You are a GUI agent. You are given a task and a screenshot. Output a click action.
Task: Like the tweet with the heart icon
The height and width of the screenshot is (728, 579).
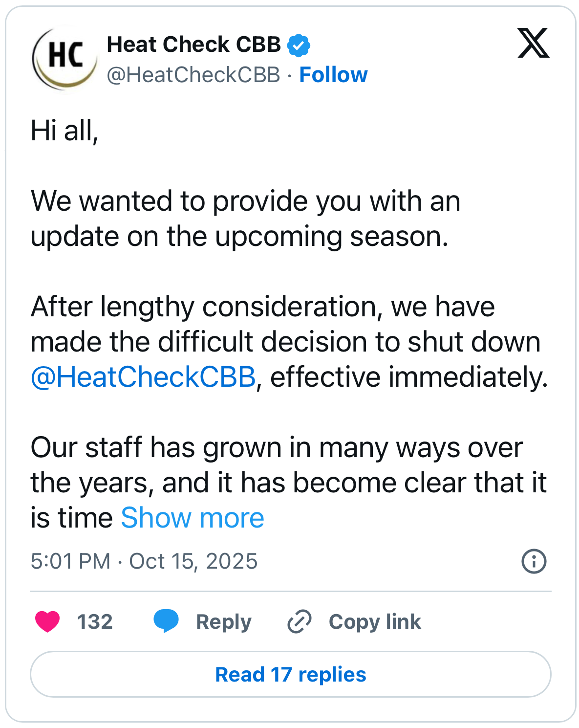click(47, 621)
